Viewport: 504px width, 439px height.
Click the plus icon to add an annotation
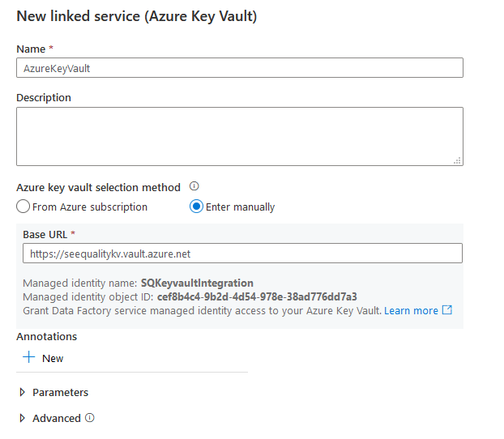tap(29, 357)
